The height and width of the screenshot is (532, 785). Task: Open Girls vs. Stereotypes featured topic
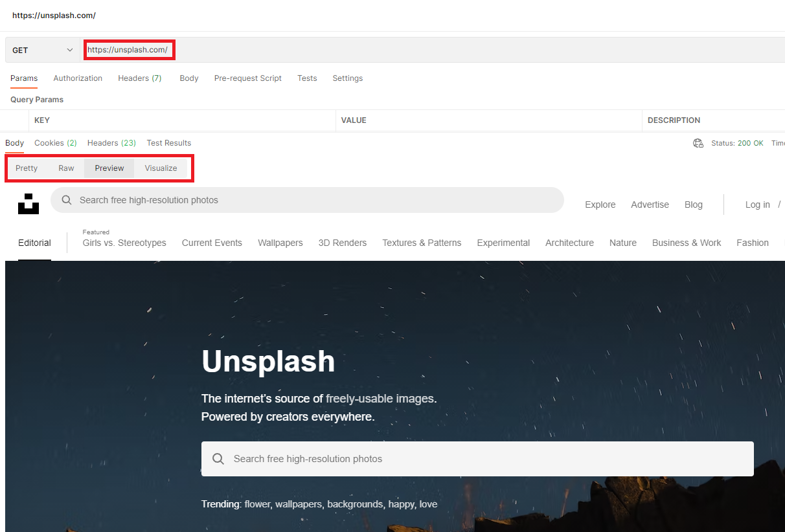(x=124, y=243)
